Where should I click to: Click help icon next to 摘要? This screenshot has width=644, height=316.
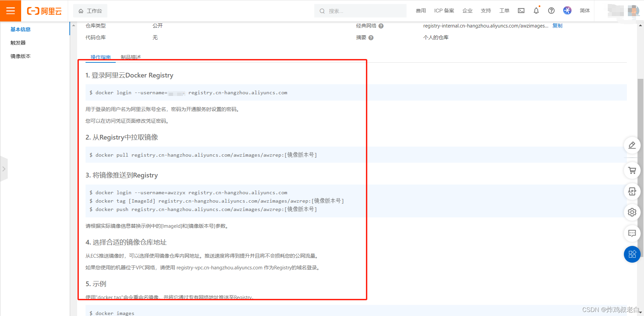tap(371, 38)
